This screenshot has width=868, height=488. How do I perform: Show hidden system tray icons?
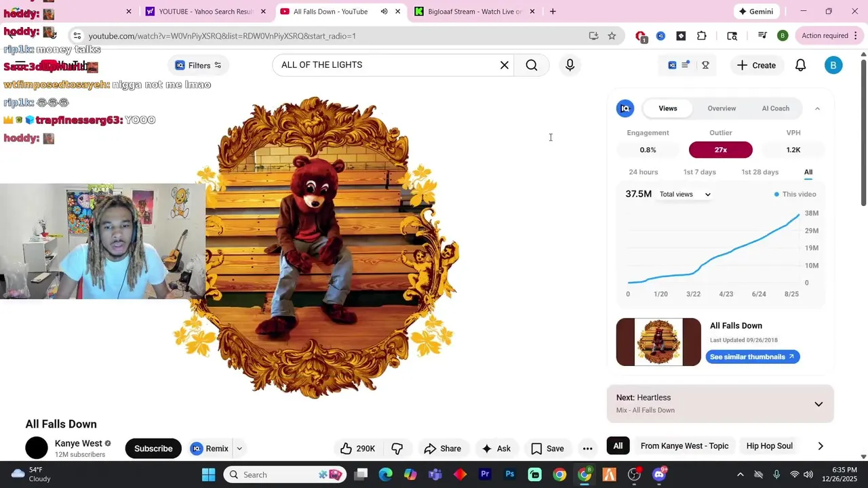tap(740, 474)
